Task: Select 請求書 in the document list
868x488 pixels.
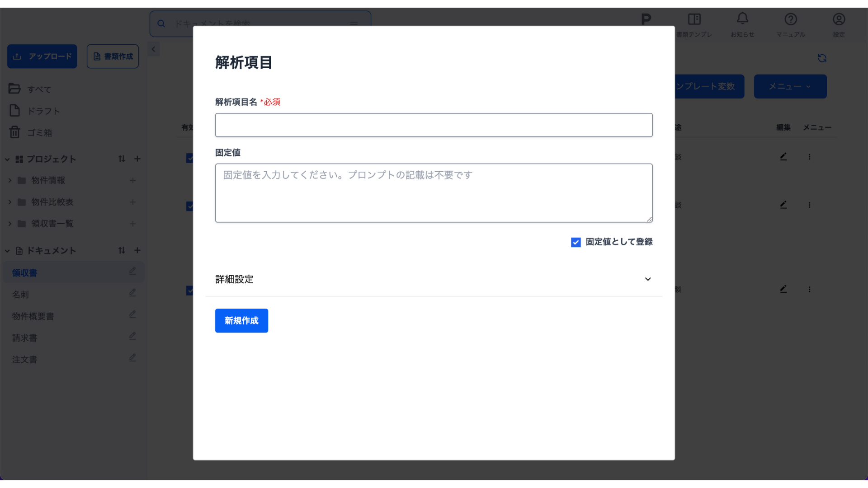Action: click(x=25, y=338)
